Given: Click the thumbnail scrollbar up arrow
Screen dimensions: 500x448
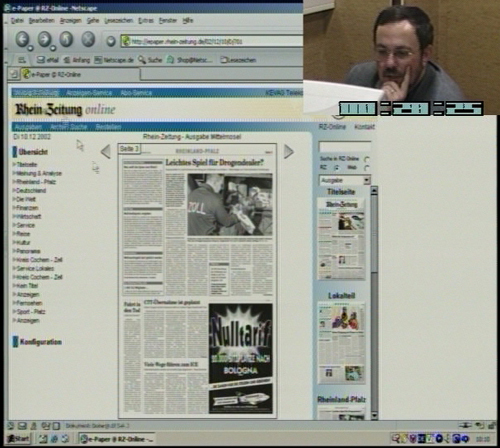Looking at the screenshot, I should [x=374, y=191].
